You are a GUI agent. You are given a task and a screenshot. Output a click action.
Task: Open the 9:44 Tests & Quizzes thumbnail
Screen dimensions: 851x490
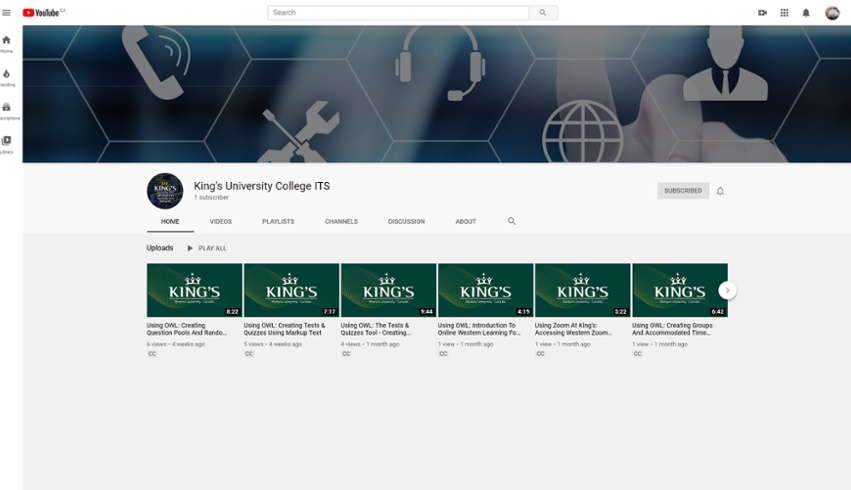coord(389,290)
